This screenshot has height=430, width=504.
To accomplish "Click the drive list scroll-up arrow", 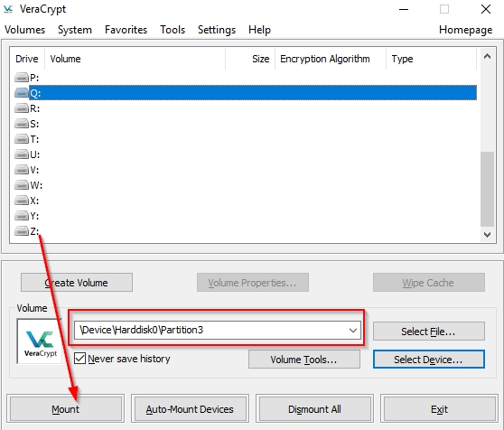I will (487, 57).
